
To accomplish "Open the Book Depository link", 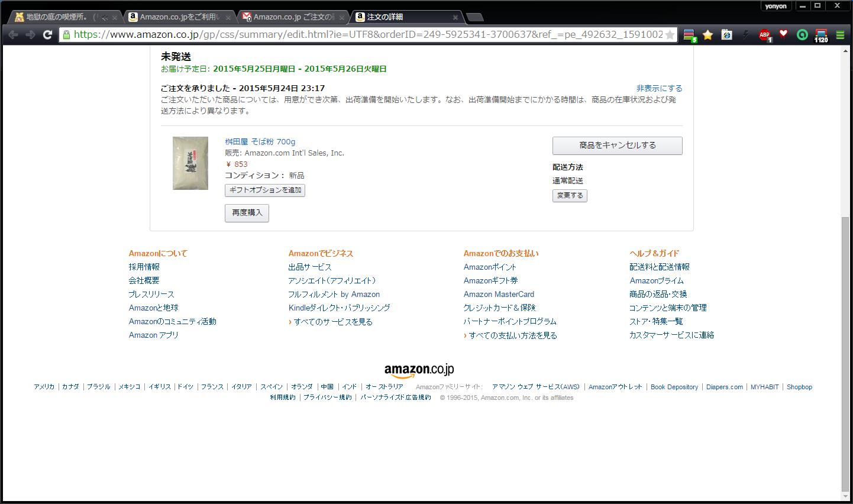I will 674,387.
